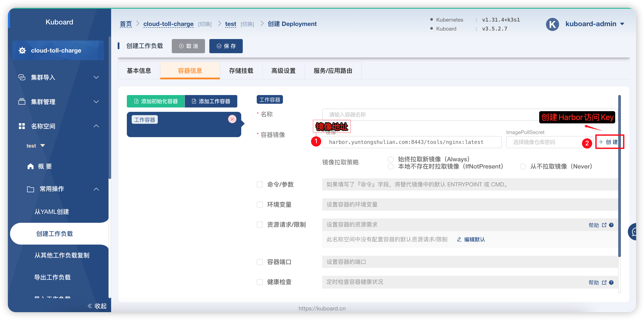Enable the 健康检查 checkbox
The width and height of the screenshot is (644, 320).
click(260, 282)
